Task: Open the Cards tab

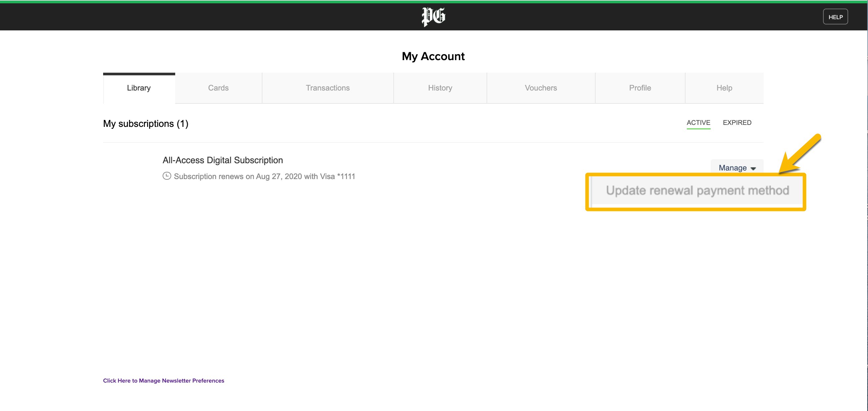Action: click(218, 88)
